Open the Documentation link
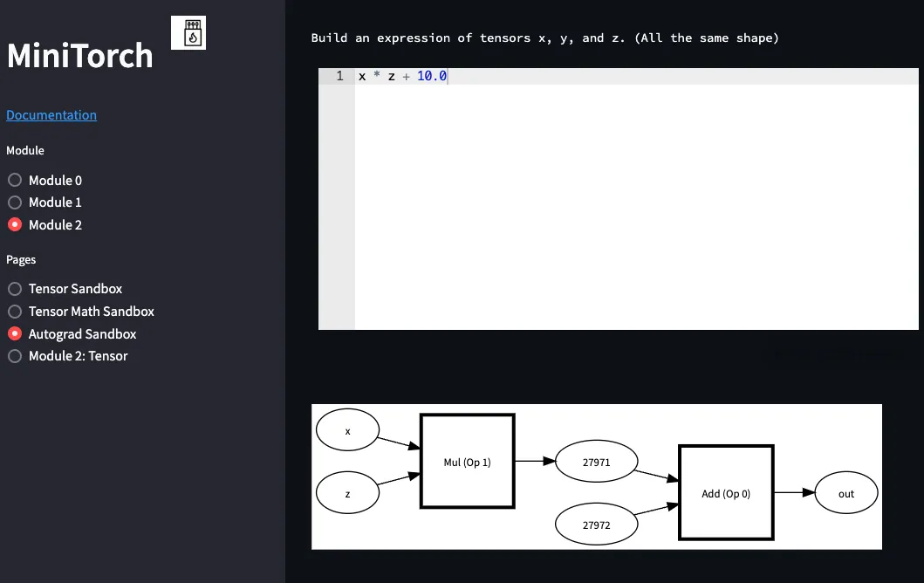 point(51,115)
